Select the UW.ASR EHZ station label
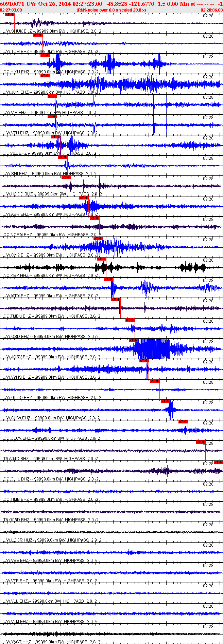Screen dimensions: 223x644 (17, 214)
